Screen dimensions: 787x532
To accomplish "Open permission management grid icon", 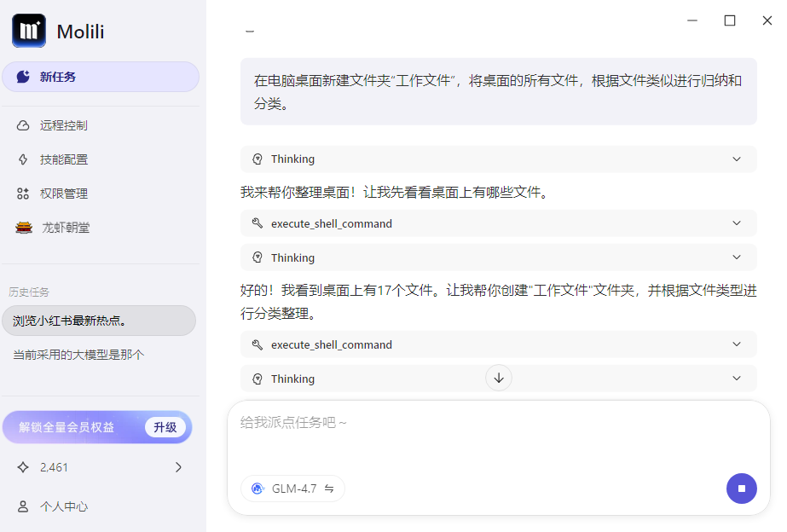I will click(x=23, y=194).
